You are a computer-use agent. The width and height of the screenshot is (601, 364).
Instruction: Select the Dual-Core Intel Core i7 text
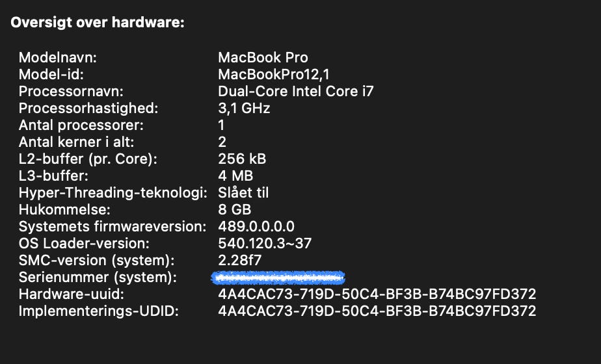[296, 91]
